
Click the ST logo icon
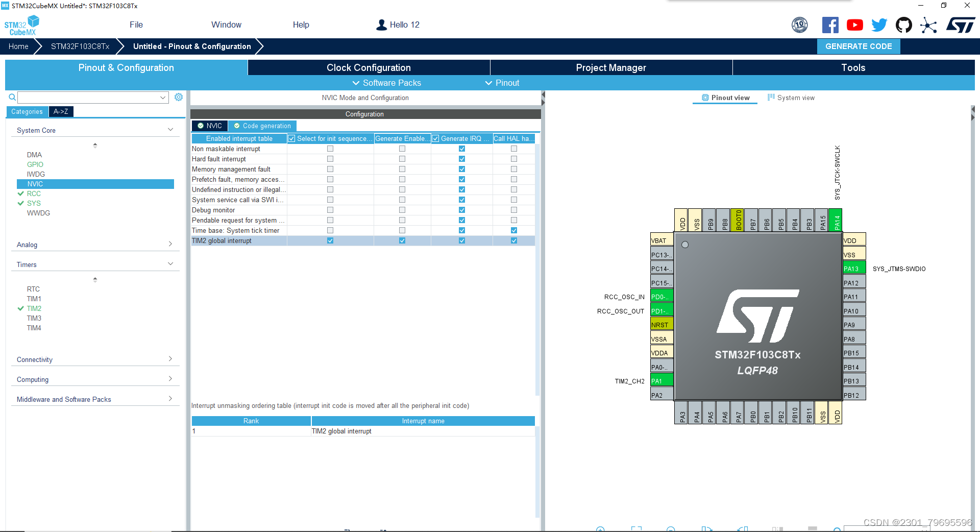coord(961,25)
